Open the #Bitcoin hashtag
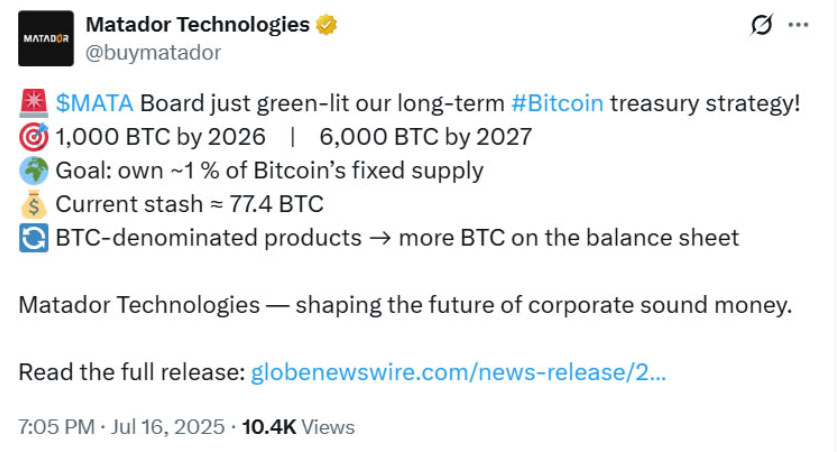This screenshot has width=837, height=452. 556,103
